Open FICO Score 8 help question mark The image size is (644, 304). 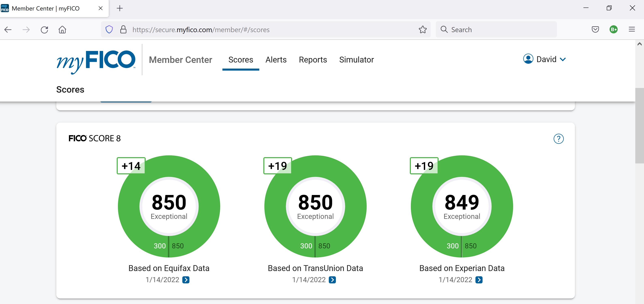(x=559, y=139)
